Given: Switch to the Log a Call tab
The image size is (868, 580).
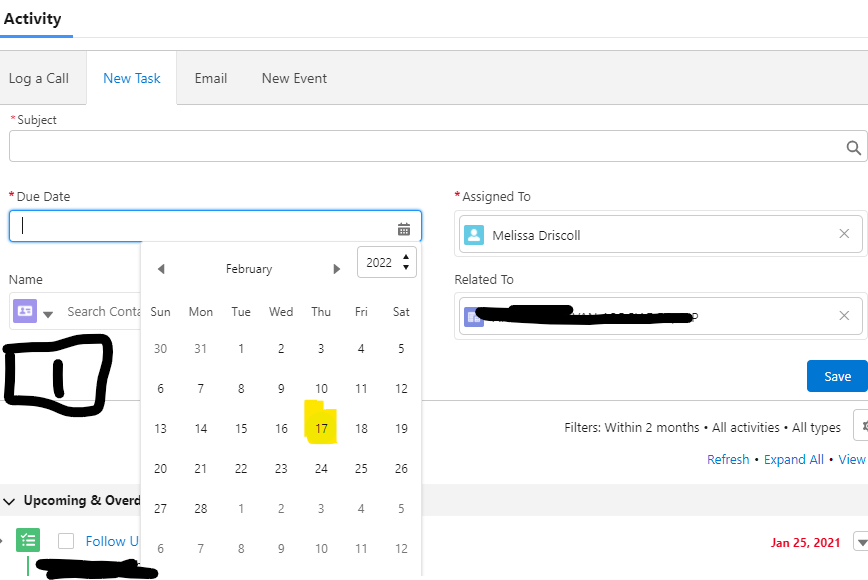Looking at the screenshot, I should point(39,78).
